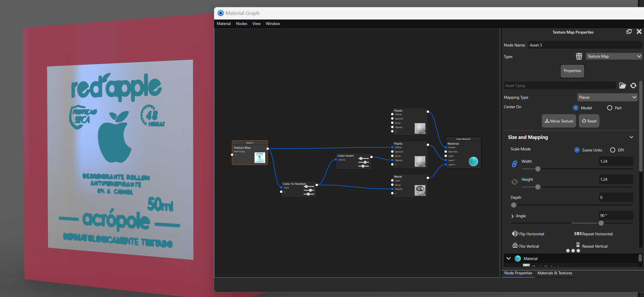Switch to the Node Properties tab
644x297 pixels.
click(x=518, y=273)
